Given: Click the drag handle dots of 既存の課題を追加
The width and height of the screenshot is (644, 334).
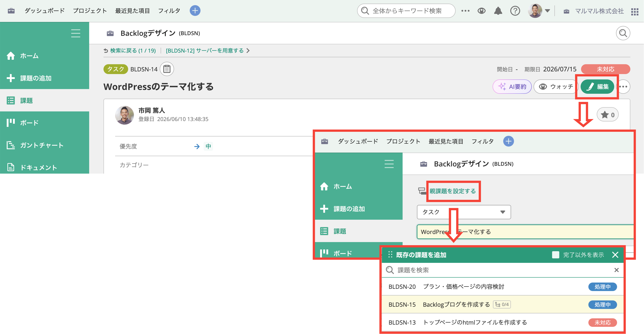Looking at the screenshot, I should [390, 255].
